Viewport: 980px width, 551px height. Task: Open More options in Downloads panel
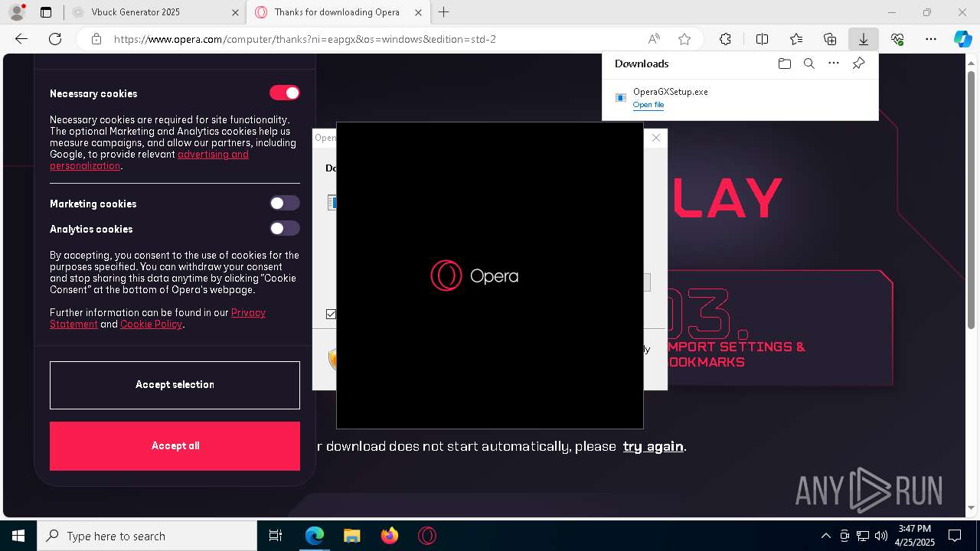click(834, 64)
